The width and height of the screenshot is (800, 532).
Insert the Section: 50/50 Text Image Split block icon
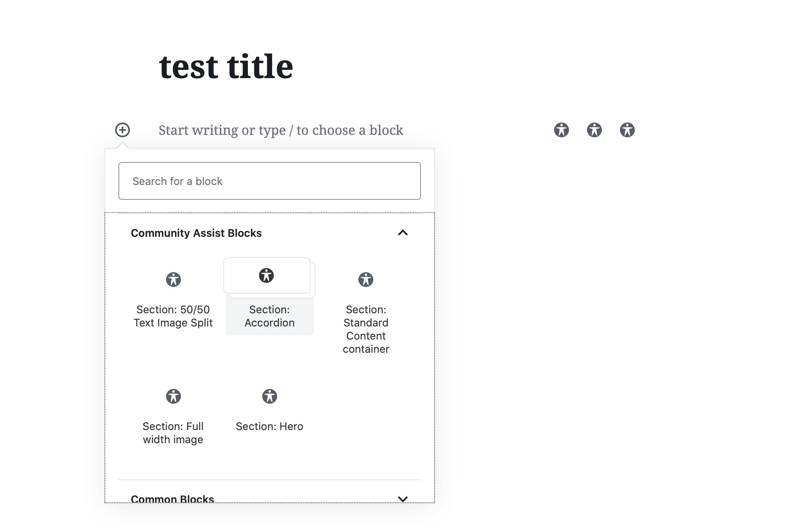click(x=173, y=280)
